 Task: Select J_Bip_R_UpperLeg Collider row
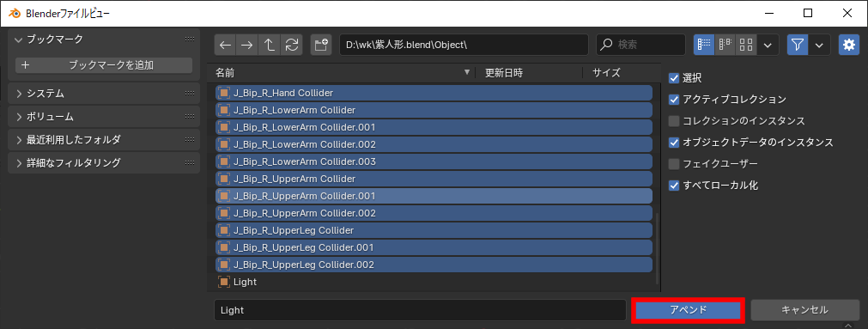(x=434, y=230)
